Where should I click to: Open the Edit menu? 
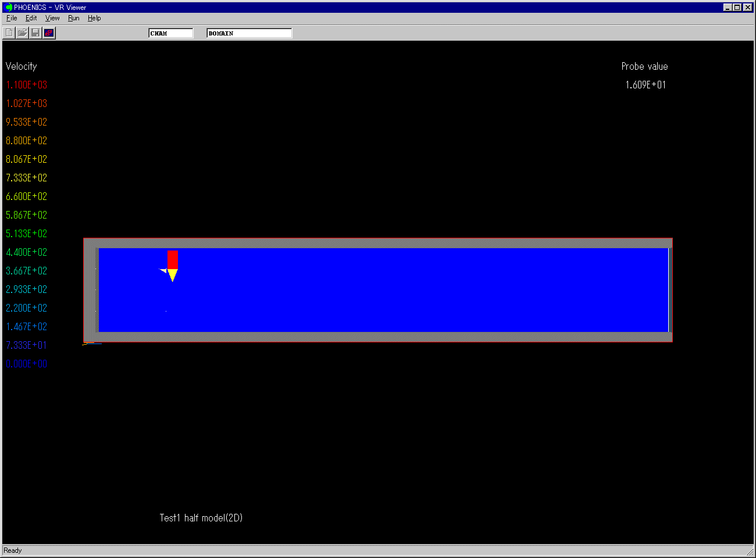pyautogui.click(x=31, y=18)
